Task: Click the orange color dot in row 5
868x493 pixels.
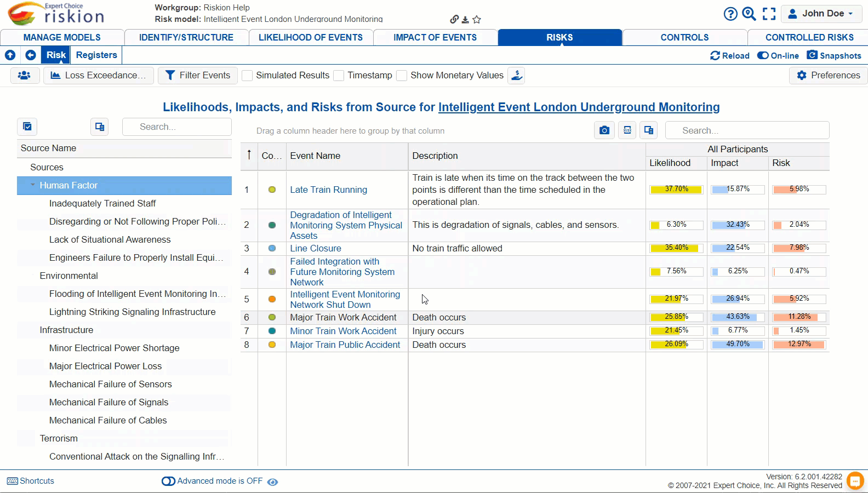Action: 272,299
